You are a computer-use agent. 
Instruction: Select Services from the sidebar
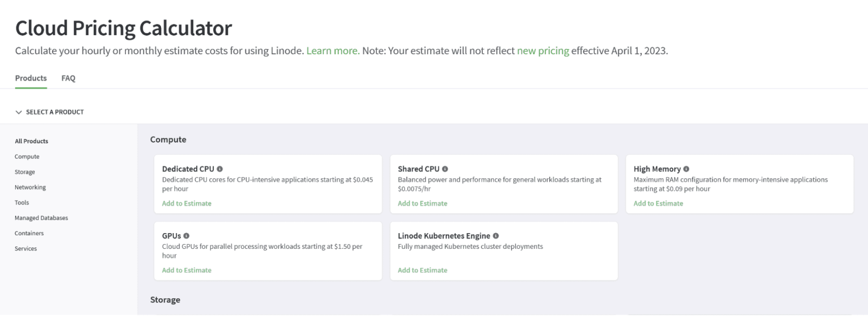25,249
